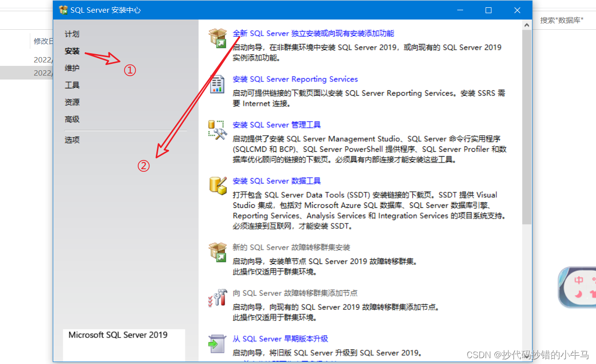Open 安装 SQL Server 管理工具 link
This screenshot has height=364, width=596.
(277, 125)
